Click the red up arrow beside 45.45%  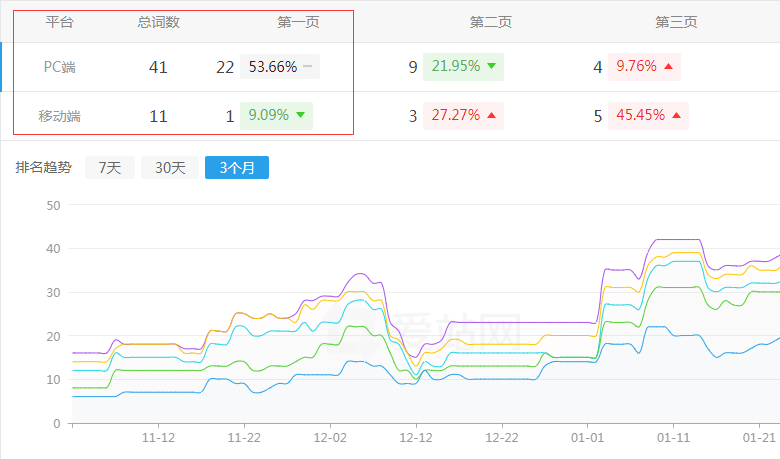[x=677, y=116]
